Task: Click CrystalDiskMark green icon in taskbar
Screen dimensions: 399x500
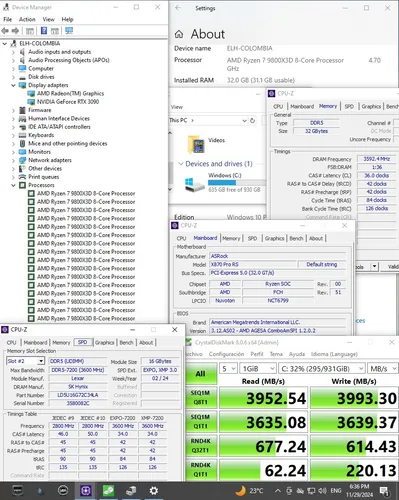Action: (x=108, y=491)
